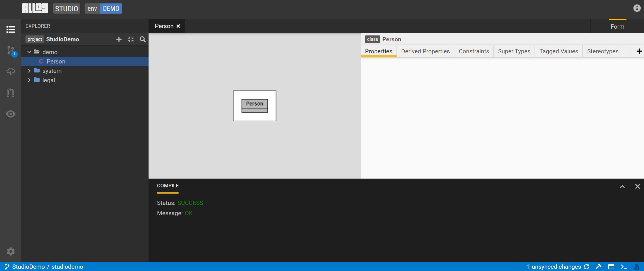Search elements with magnifier icon
The height and width of the screenshot is (271, 644).
143,39
